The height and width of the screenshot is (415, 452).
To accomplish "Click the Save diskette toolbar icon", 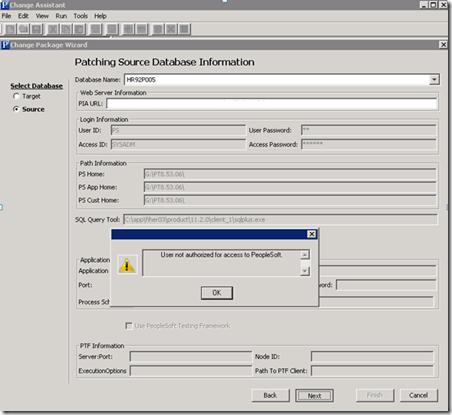I will 36,29.
